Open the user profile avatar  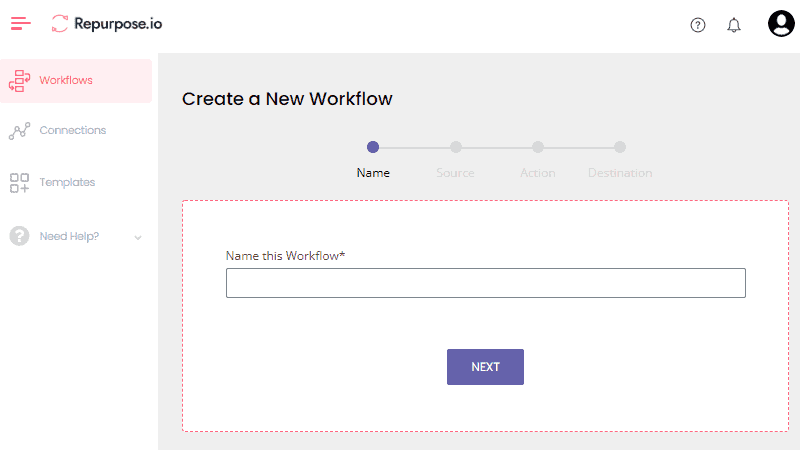(x=781, y=23)
